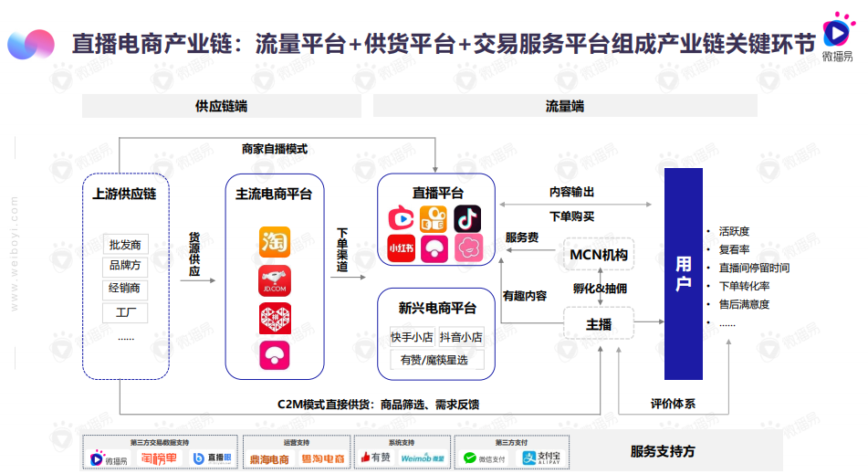The height and width of the screenshot is (474, 868).
Task: Click the 售后满意度 bullet item
Action: [744, 304]
